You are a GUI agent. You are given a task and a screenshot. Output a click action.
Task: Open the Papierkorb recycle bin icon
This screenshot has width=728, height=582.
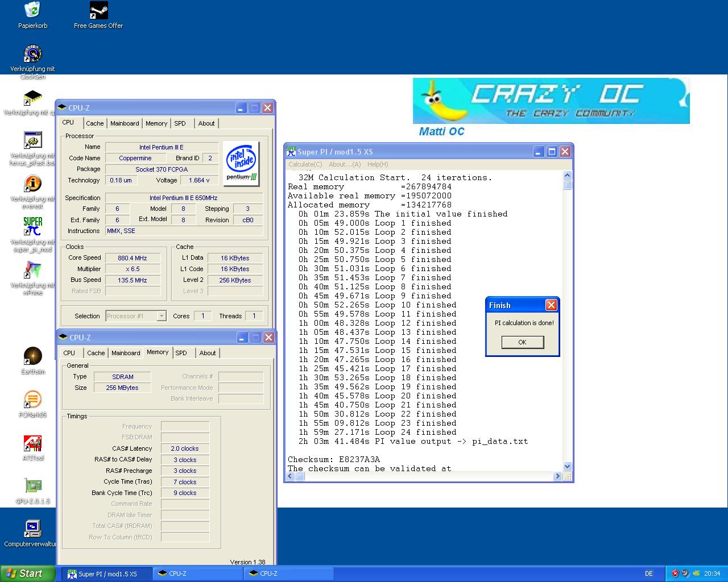click(x=32, y=10)
